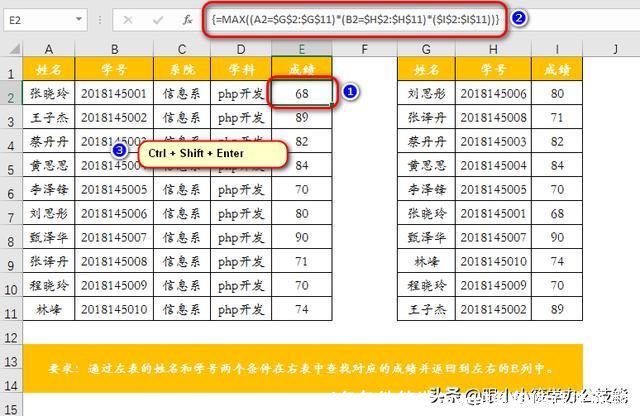Image resolution: width=640 pixels, height=416 pixels.
Task: Click cell H9 2018145010 in right table
Action: 493,261
